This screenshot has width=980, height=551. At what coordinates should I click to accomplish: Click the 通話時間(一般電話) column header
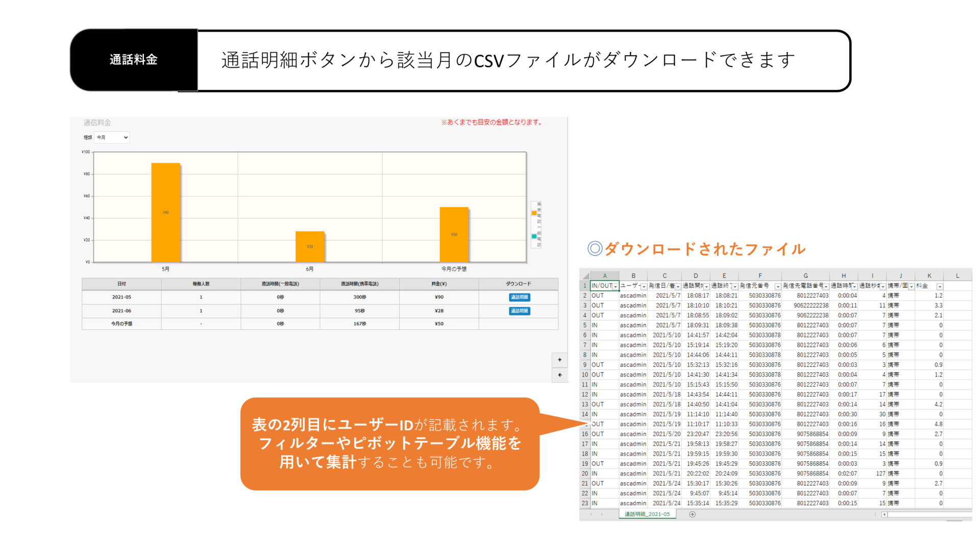pyautogui.click(x=280, y=284)
